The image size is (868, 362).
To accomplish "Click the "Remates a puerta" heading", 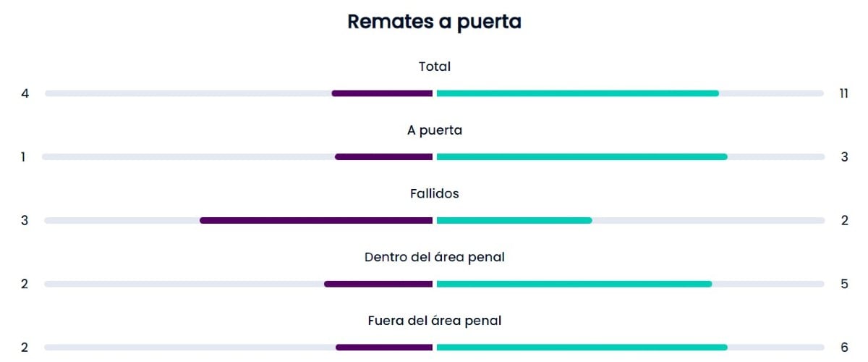I will 434,22.
